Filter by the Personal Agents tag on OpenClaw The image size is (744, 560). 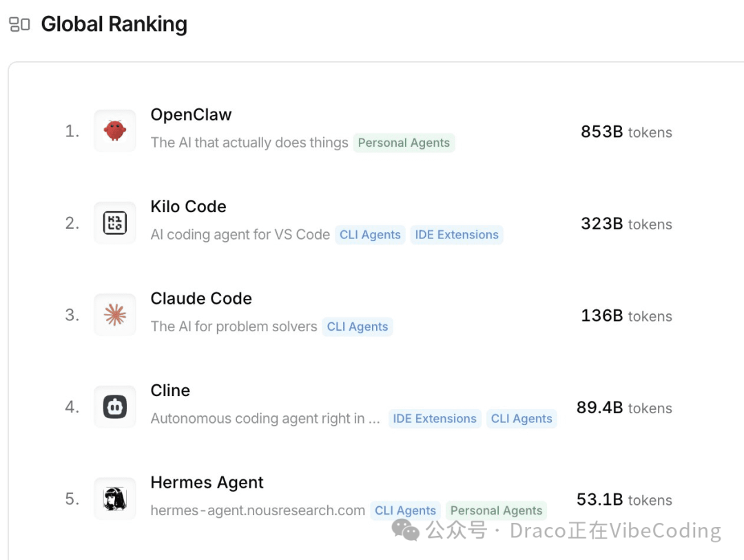(404, 143)
